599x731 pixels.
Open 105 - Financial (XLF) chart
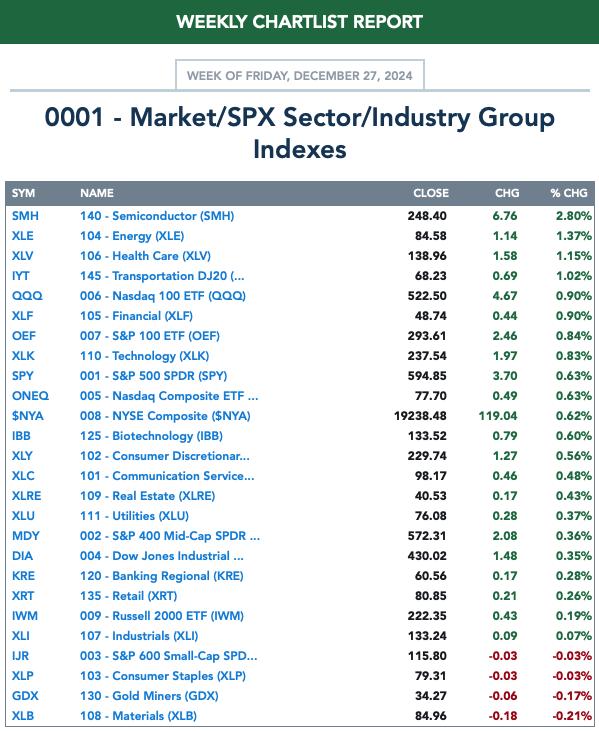pos(136,316)
